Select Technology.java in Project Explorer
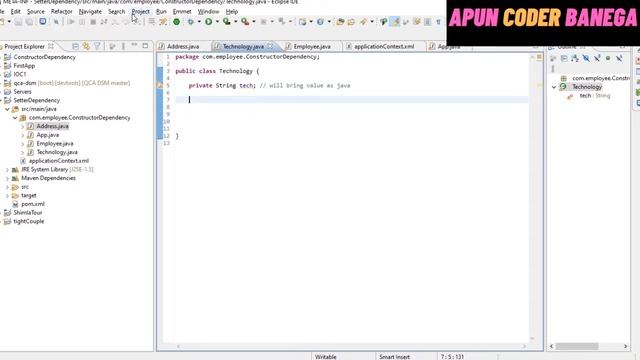This screenshot has height=360, width=640. click(57, 152)
